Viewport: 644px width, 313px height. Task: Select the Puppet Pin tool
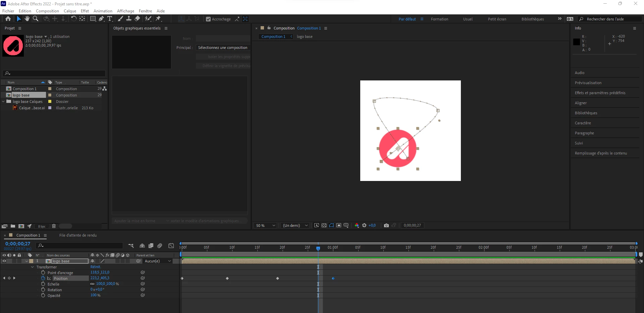tap(158, 19)
